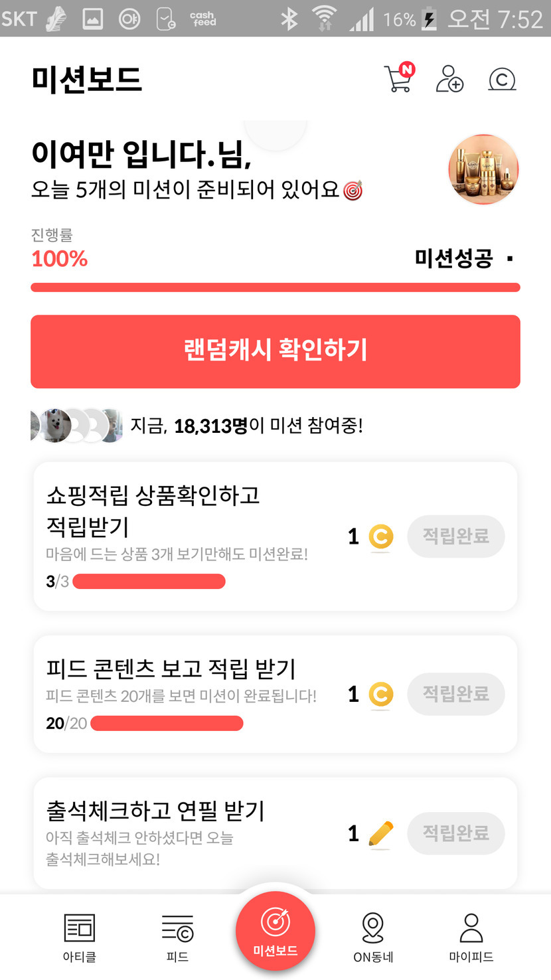Tap the 적립완료 button for 쇼핑적립 mission
The height and width of the screenshot is (980, 551).
click(456, 536)
